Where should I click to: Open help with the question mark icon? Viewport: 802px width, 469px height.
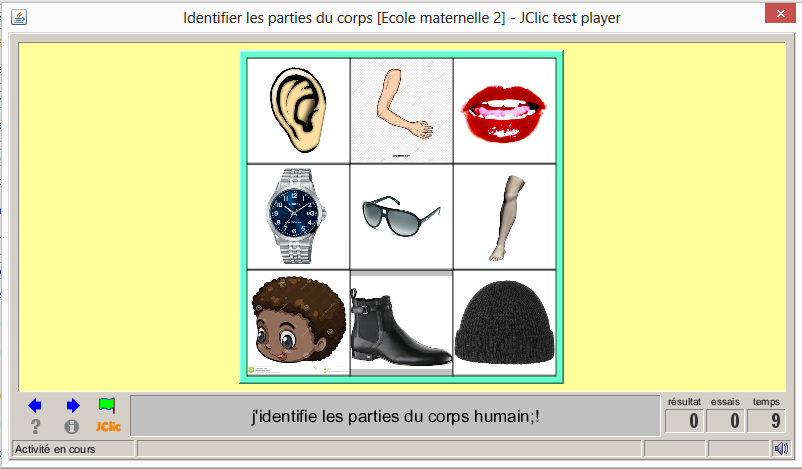click(x=35, y=426)
